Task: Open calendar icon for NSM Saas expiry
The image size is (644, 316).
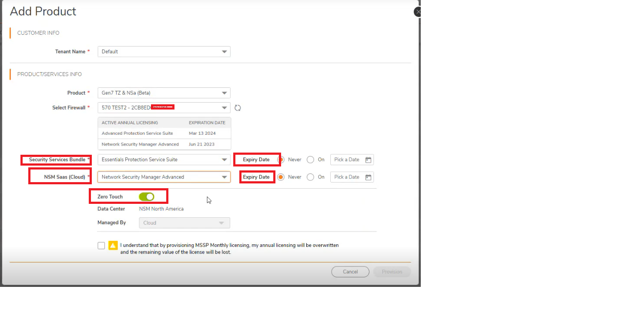Action: pos(368,177)
